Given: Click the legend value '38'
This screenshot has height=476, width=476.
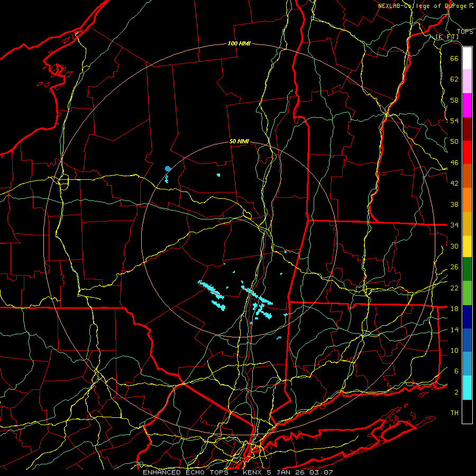Looking at the screenshot, I should (454, 204).
